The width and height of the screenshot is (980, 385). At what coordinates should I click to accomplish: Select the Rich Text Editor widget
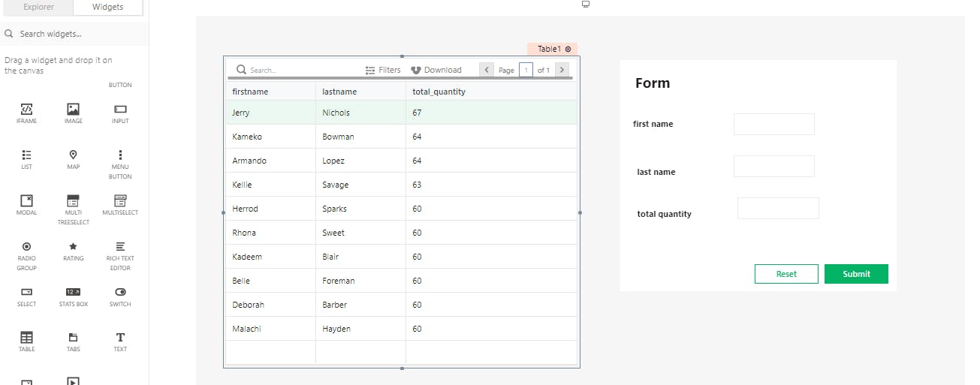click(120, 246)
